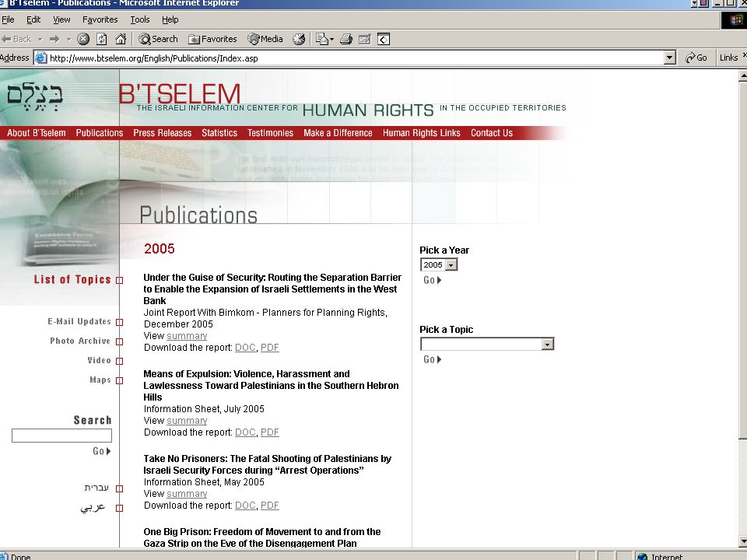The image size is (747, 560).
Task: Refresh the page using the Refresh icon
Action: [101, 39]
